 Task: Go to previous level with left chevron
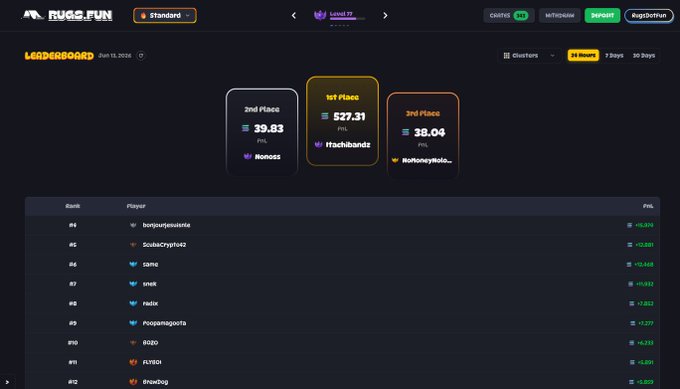pyautogui.click(x=294, y=16)
